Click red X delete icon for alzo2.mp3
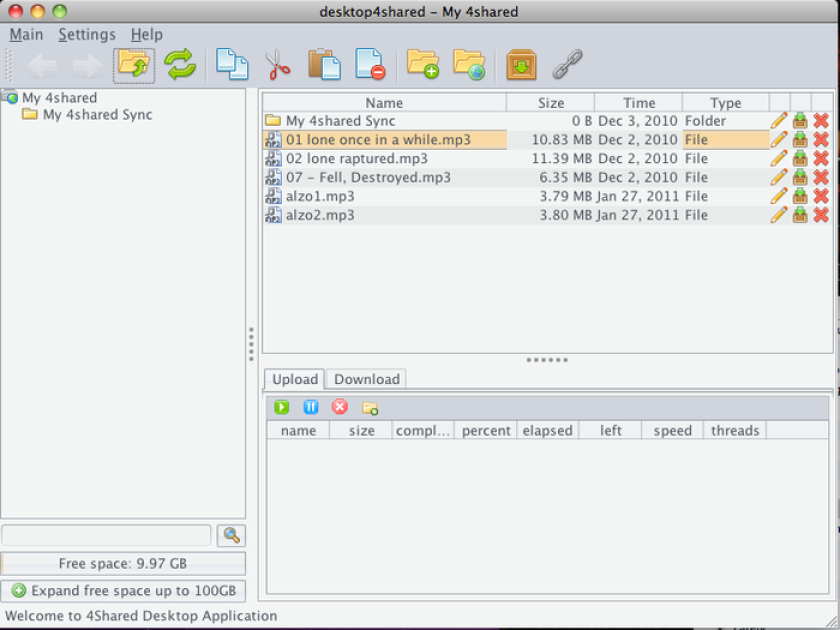 (821, 215)
